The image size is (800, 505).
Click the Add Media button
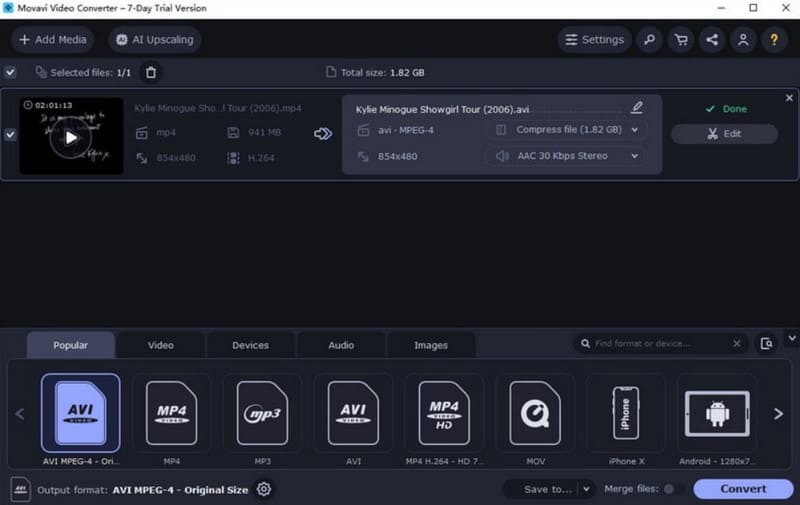tap(53, 40)
